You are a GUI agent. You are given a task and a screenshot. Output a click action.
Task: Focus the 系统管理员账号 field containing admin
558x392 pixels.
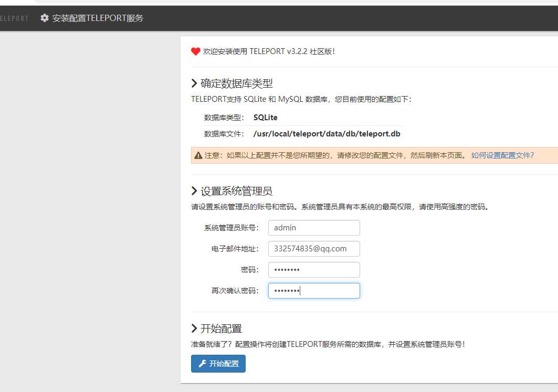tap(314, 228)
